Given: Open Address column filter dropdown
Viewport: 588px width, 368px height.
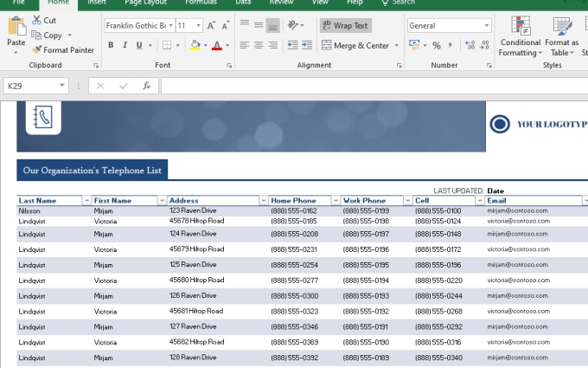Looking at the screenshot, I should [x=263, y=201].
